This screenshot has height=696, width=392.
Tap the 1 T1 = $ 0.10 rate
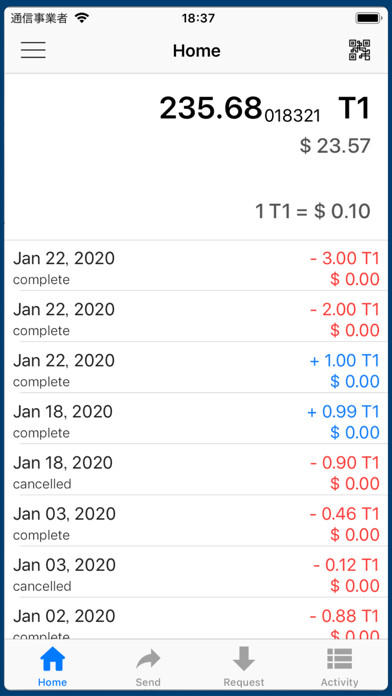[313, 211]
